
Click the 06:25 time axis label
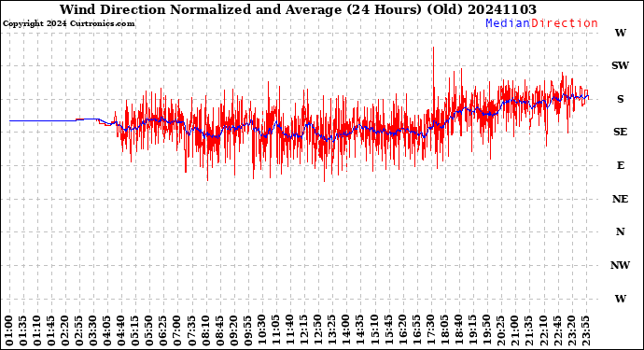tap(163, 331)
